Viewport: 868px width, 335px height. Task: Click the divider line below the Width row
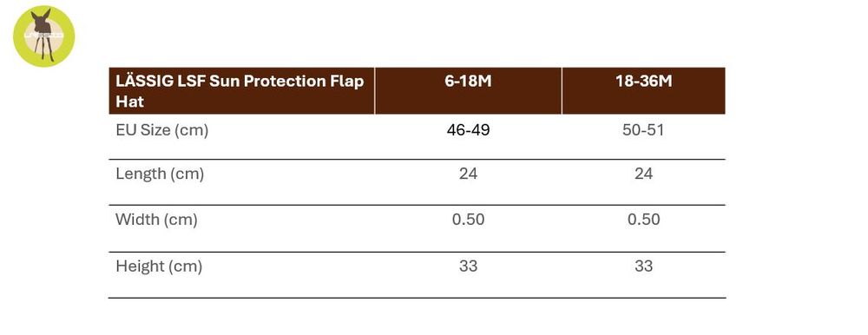click(417, 252)
